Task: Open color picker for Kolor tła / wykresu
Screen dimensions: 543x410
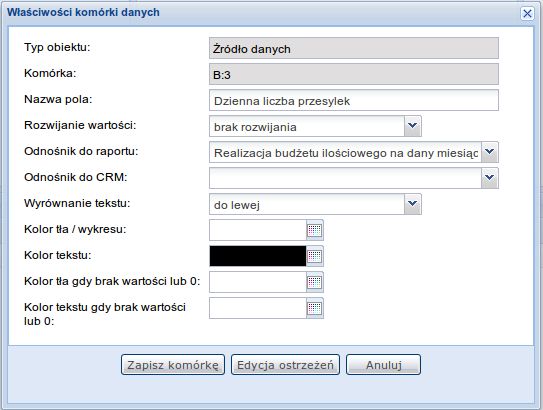Action: [x=315, y=230]
